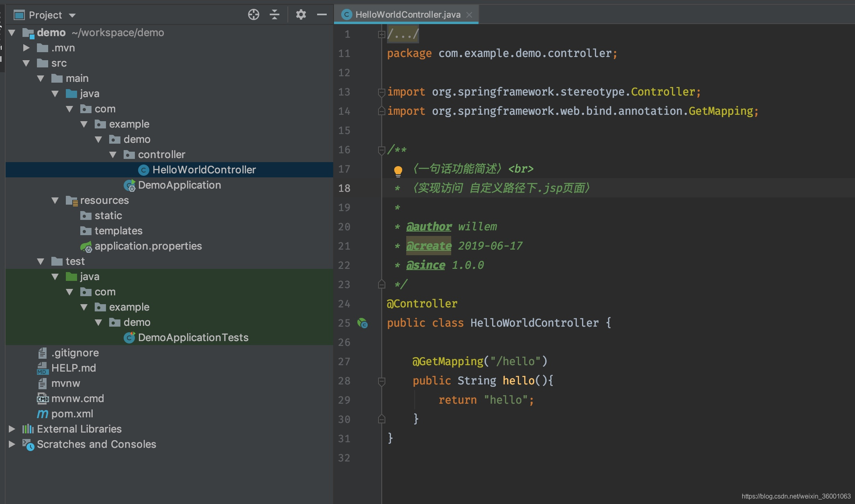Screen dimensions: 855x504
Task: Click the return "hello" statement
Action: [486, 400]
